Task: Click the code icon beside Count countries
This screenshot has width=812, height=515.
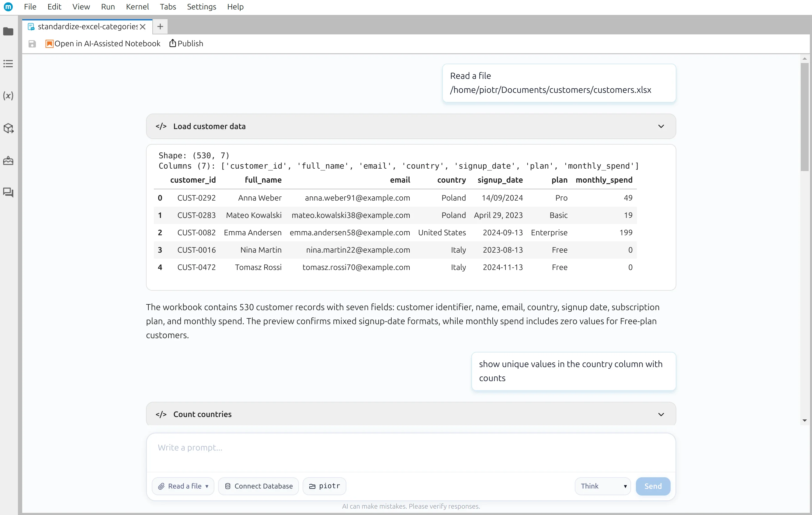Action: (x=161, y=414)
